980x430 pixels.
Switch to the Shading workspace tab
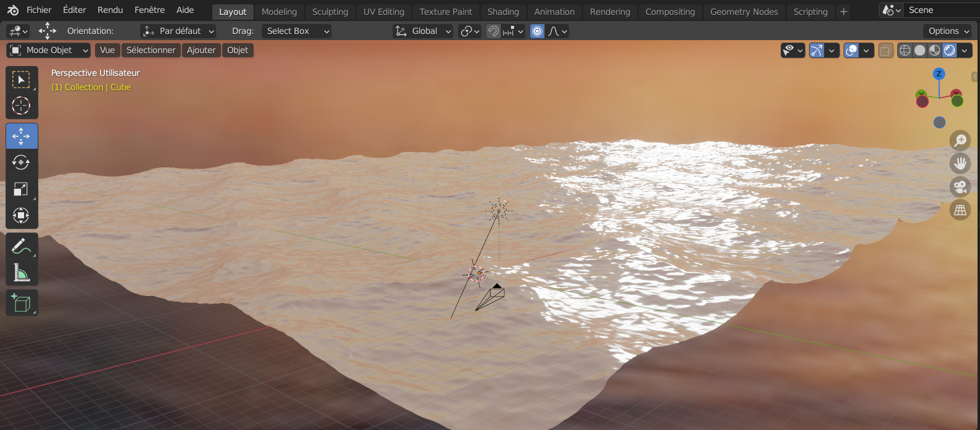tap(503, 12)
